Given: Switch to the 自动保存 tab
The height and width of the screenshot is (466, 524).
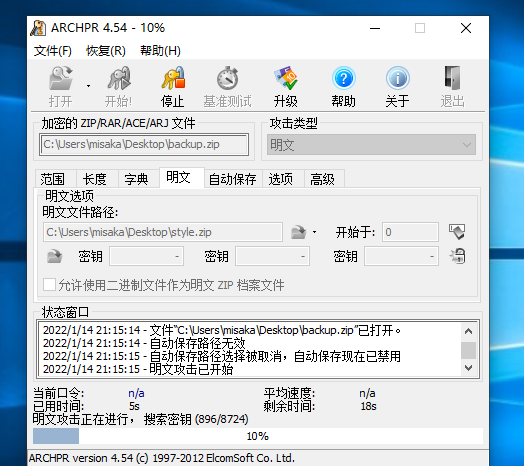Looking at the screenshot, I should pos(233,179).
